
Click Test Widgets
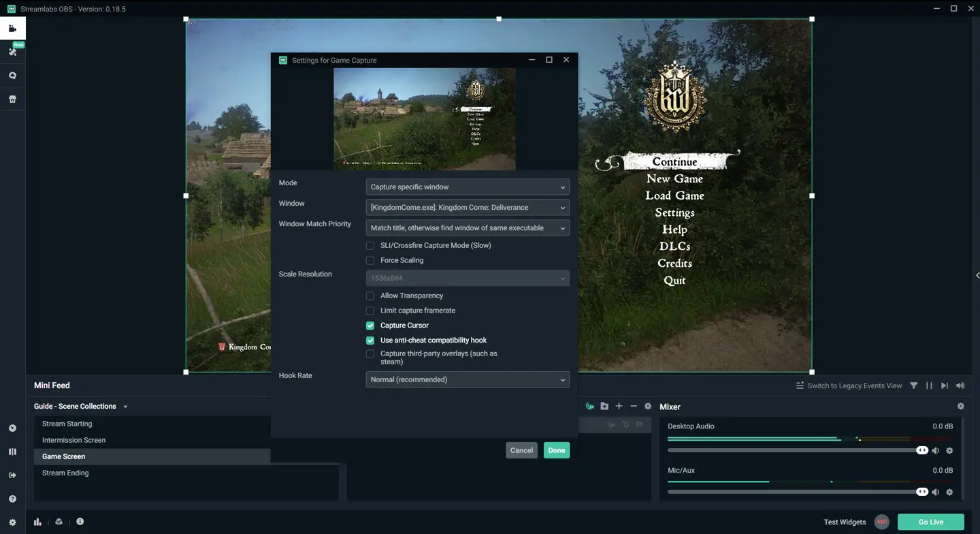[845, 522]
